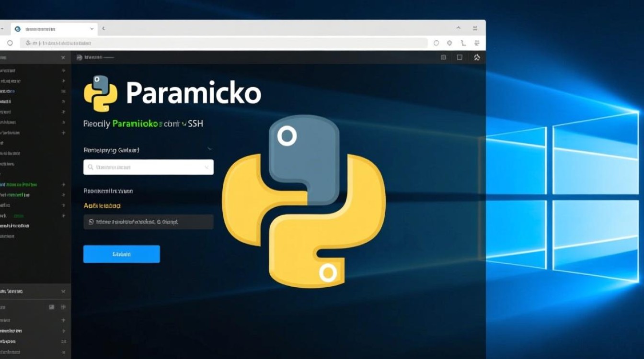The height and width of the screenshot is (359, 644).
Task: Click the magnifier icon inside the search box
Action: [x=91, y=167]
